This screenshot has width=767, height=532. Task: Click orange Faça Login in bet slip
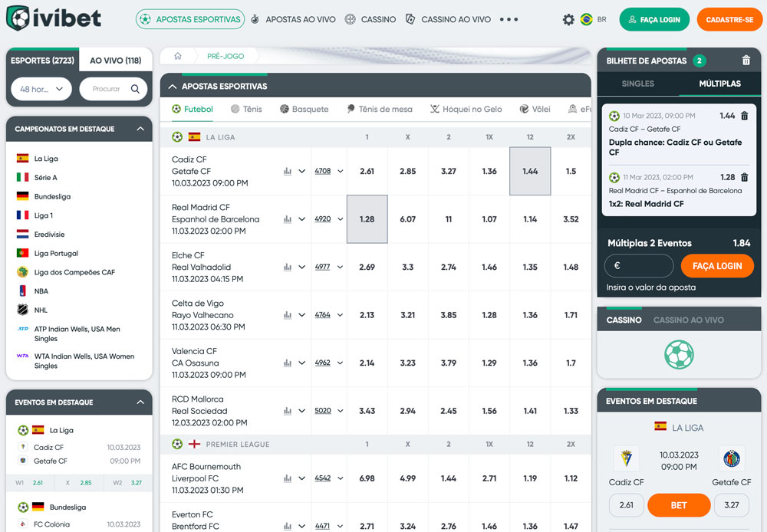pyautogui.click(x=717, y=266)
